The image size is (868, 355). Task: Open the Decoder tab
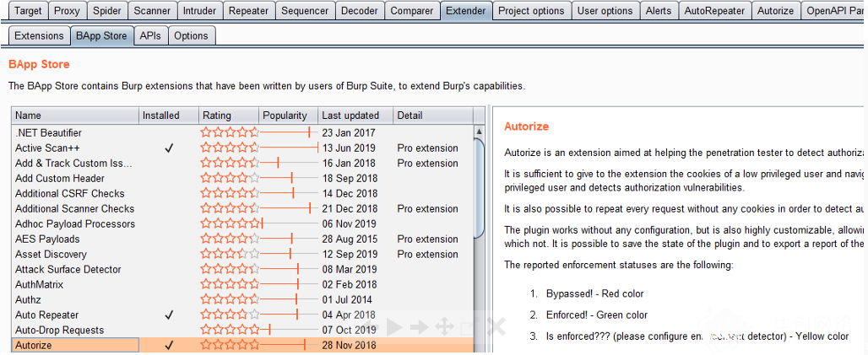359,10
